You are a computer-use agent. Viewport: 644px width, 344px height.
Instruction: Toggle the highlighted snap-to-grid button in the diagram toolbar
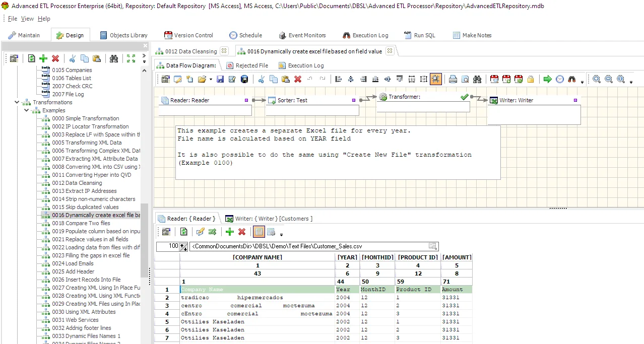coord(436,79)
